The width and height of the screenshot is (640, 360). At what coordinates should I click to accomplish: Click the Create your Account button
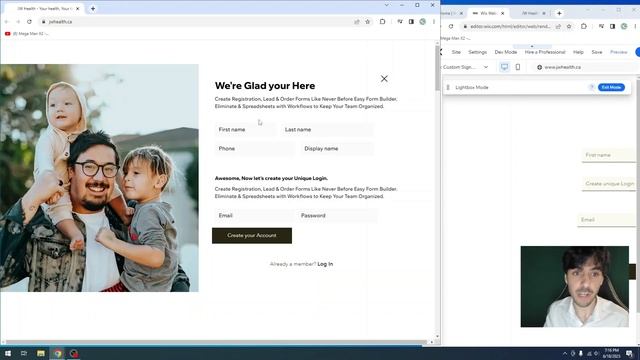pyautogui.click(x=252, y=236)
